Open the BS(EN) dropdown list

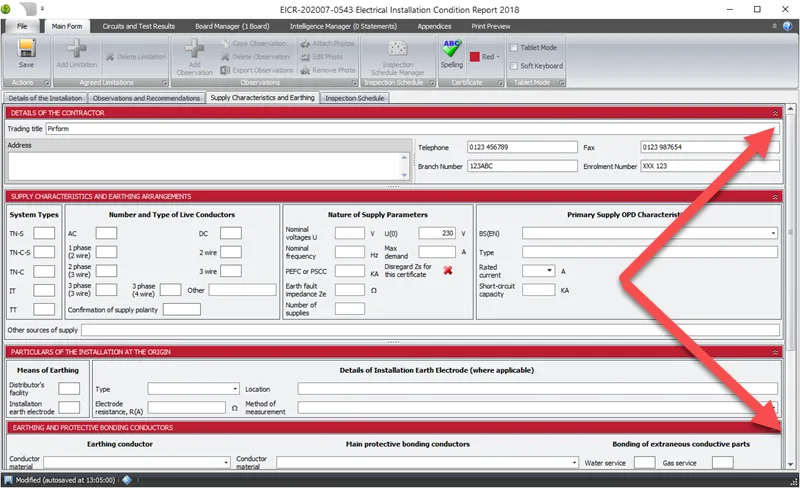click(x=773, y=233)
